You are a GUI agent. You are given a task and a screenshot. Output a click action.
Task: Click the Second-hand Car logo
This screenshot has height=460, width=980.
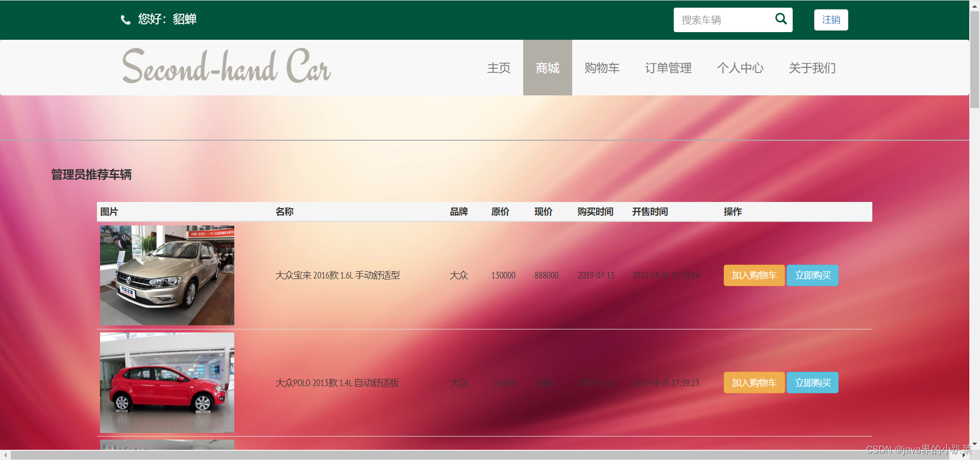coord(227,66)
